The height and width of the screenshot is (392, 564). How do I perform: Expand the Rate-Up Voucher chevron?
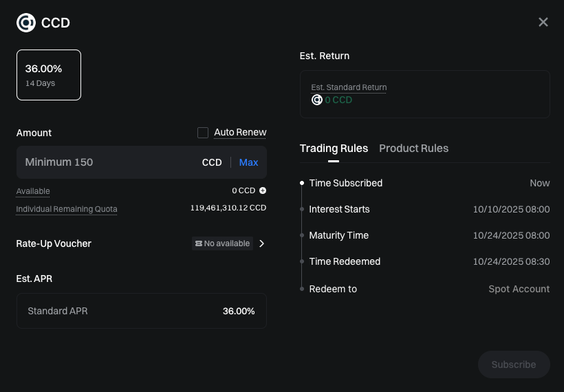pos(261,243)
